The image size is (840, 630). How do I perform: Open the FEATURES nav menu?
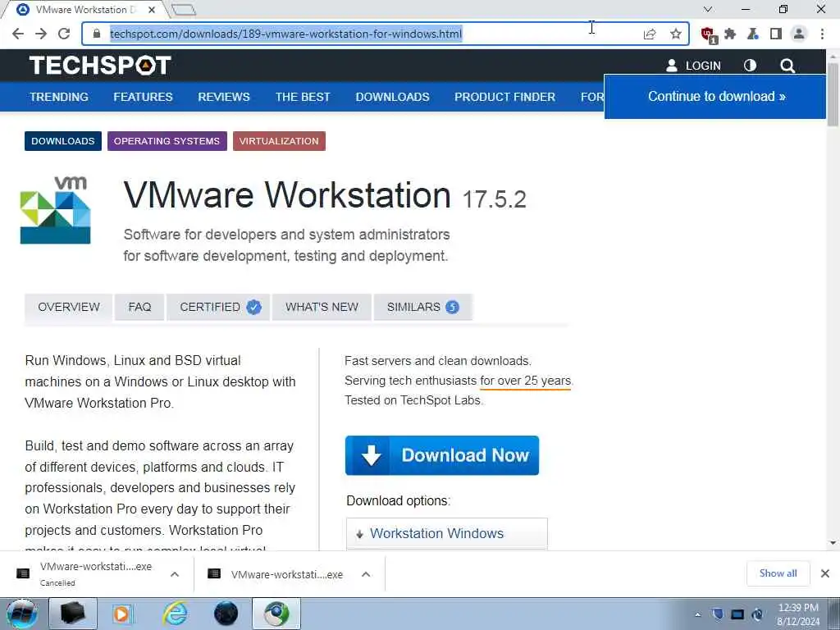click(x=143, y=97)
